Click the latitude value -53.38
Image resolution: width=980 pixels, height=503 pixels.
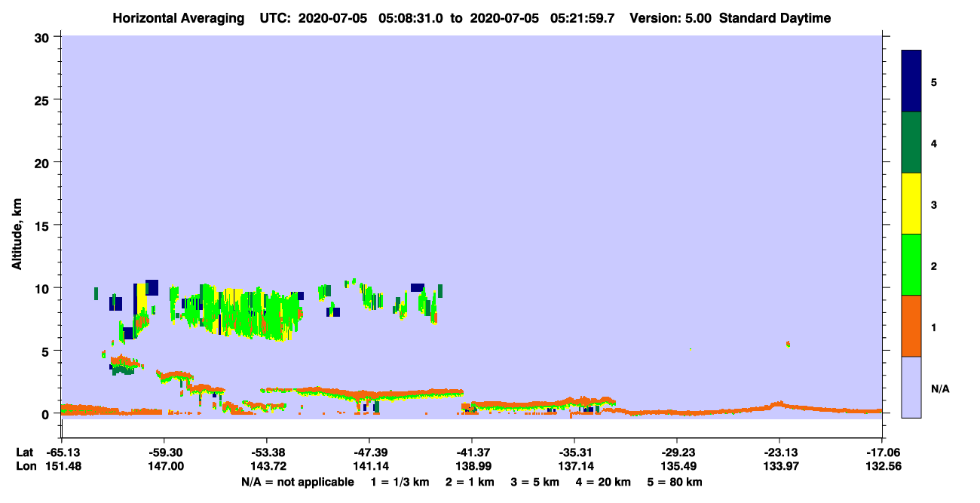[x=267, y=452]
